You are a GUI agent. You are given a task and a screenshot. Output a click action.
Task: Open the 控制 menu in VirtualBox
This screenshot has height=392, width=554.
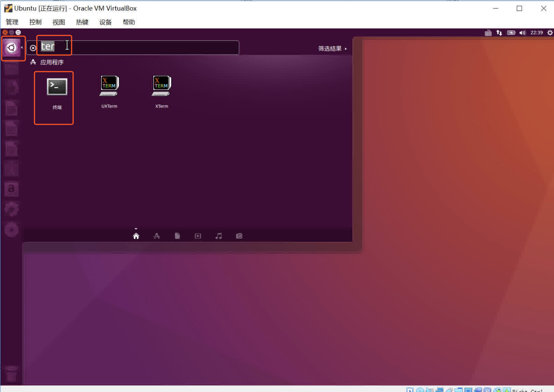click(x=35, y=22)
